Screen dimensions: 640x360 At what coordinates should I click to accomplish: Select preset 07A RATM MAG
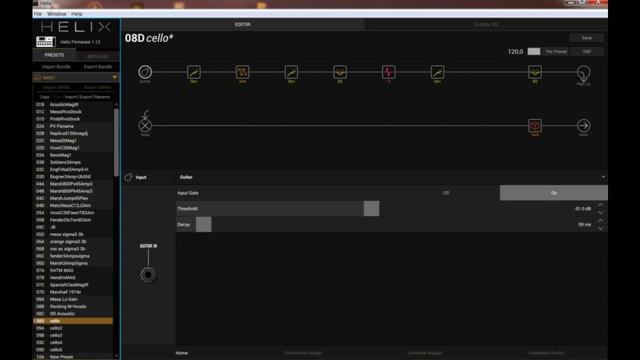click(73, 270)
